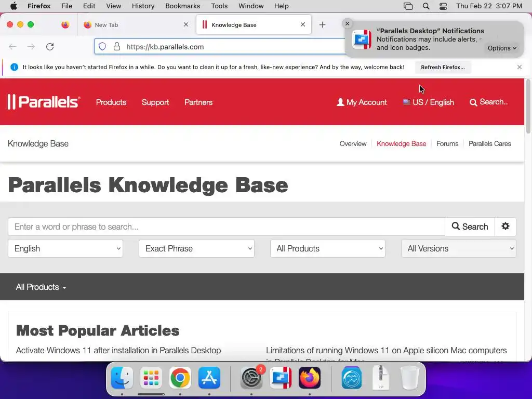Viewport: 532px width, 399px height.
Task: Close the Knowledge Base tab
Action: pyautogui.click(x=303, y=24)
